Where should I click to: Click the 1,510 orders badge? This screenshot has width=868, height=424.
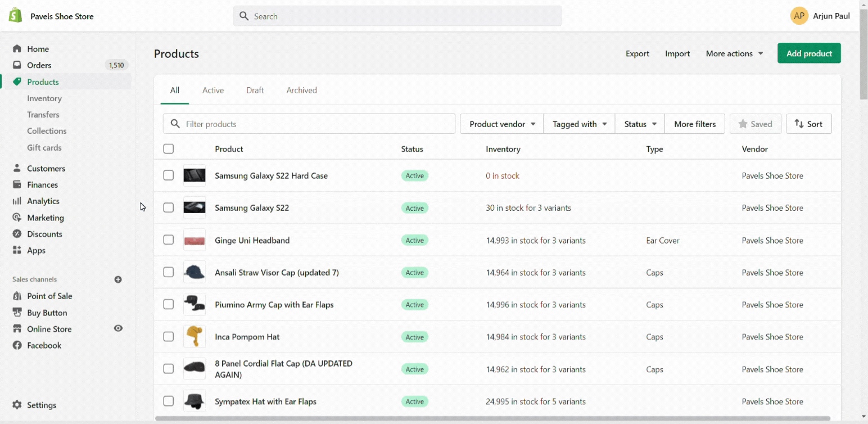pyautogui.click(x=116, y=65)
